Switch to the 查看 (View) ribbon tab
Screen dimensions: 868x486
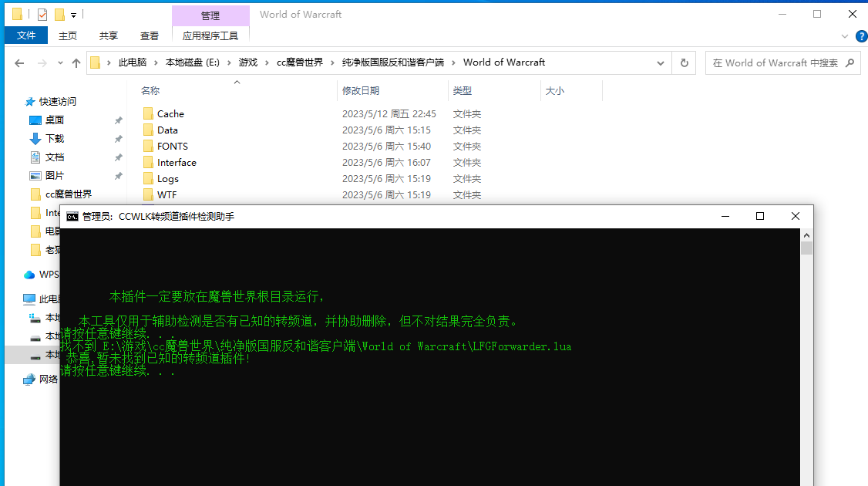coord(149,35)
